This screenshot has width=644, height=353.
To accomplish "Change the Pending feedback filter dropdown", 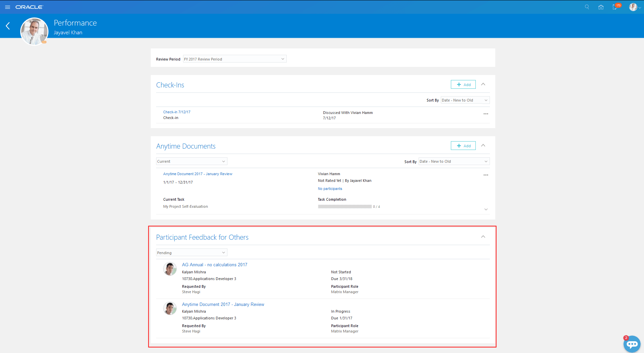I will tap(191, 252).
